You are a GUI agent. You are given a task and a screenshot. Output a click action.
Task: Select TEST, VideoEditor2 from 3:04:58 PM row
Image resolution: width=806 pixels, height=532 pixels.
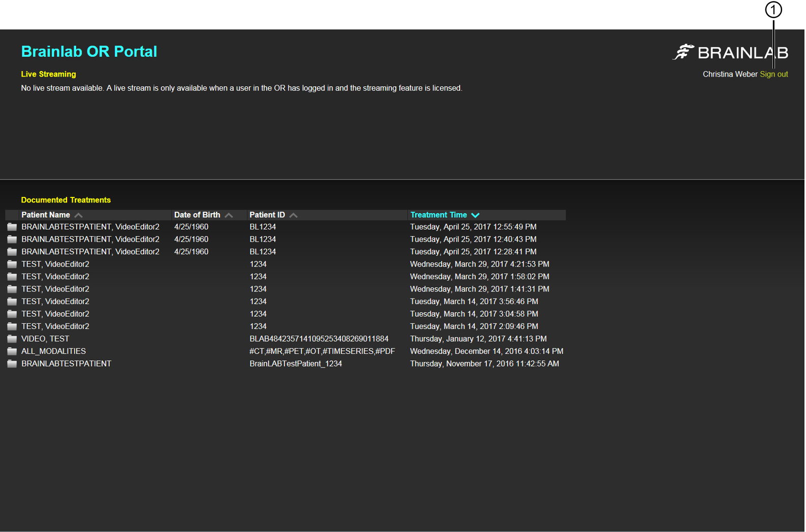click(55, 314)
